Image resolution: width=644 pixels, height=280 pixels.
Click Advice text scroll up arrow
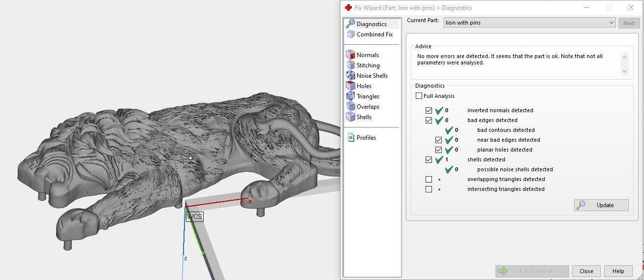625,57
